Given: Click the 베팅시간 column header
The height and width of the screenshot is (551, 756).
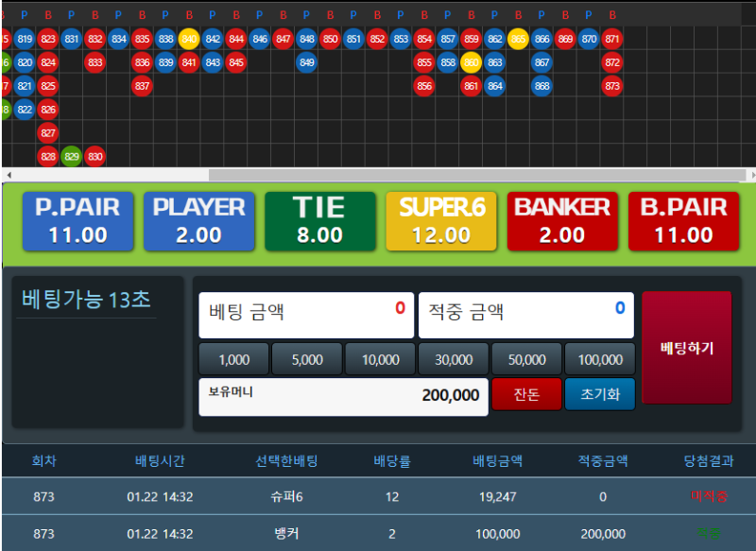Looking at the screenshot, I should tap(160, 461).
